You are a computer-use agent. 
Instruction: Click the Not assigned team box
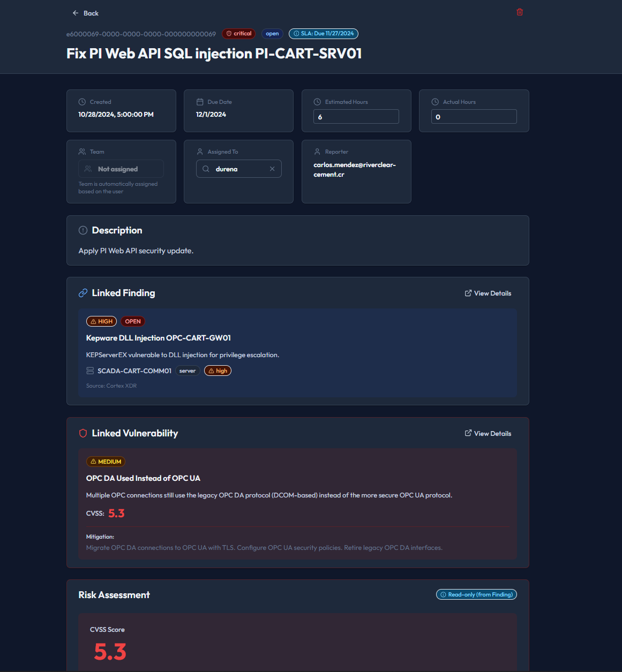coord(121,169)
